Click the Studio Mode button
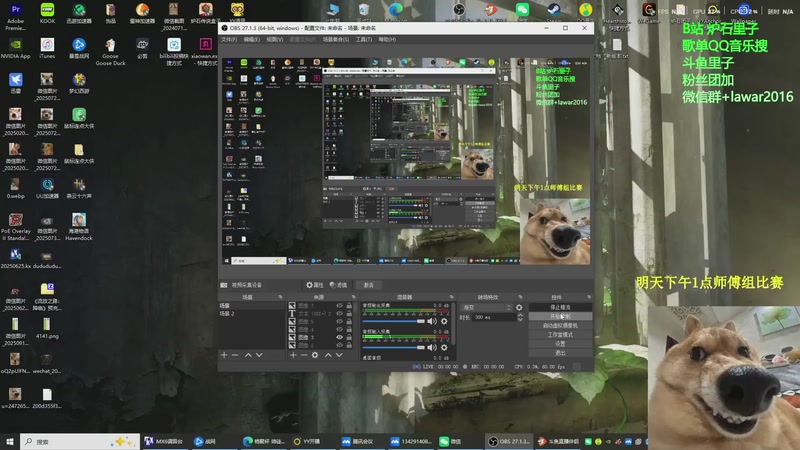This screenshot has height=450, width=800. click(560, 335)
